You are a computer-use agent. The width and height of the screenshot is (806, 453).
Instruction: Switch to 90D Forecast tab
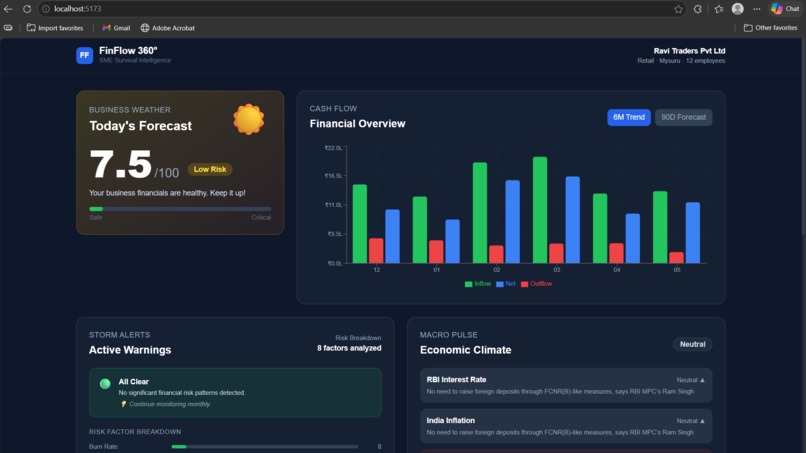click(683, 117)
